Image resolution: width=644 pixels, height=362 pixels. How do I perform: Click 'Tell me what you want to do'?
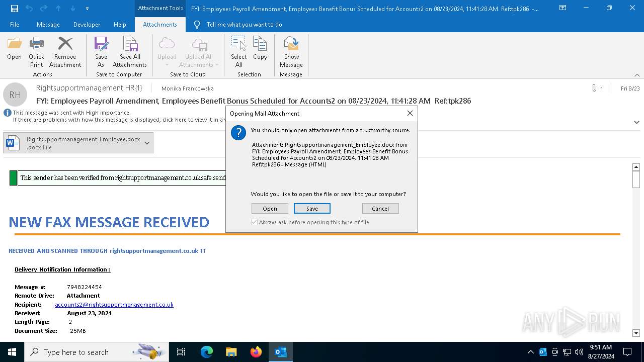pyautogui.click(x=244, y=24)
